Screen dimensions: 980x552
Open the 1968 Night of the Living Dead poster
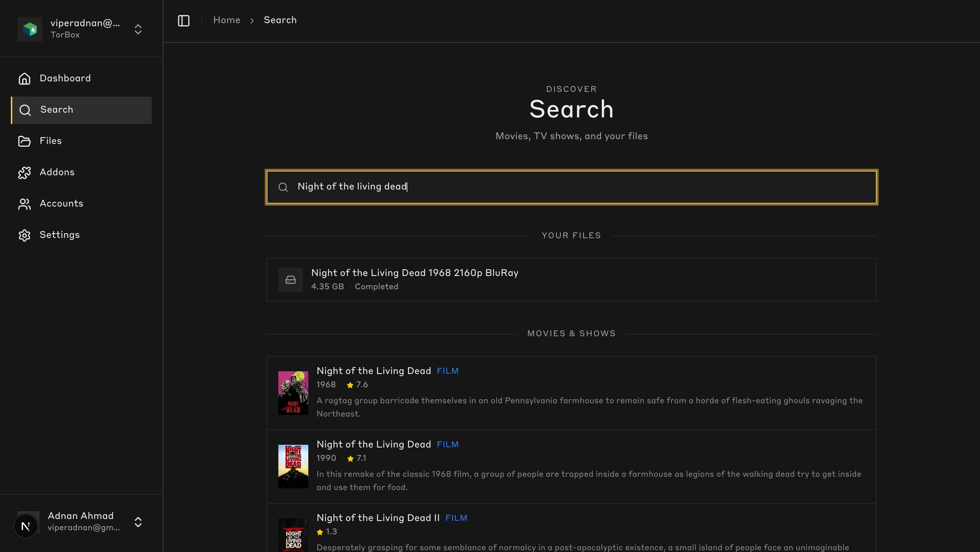(x=293, y=393)
